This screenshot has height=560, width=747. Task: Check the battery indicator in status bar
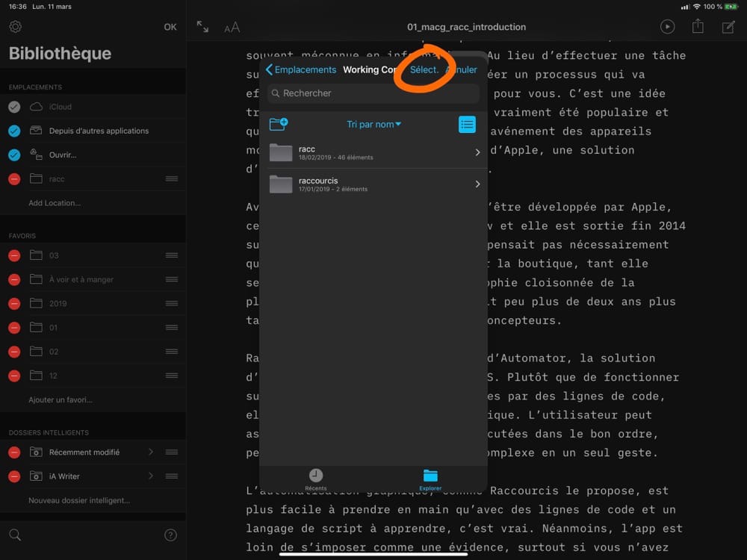pyautogui.click(x=731, y=7)
